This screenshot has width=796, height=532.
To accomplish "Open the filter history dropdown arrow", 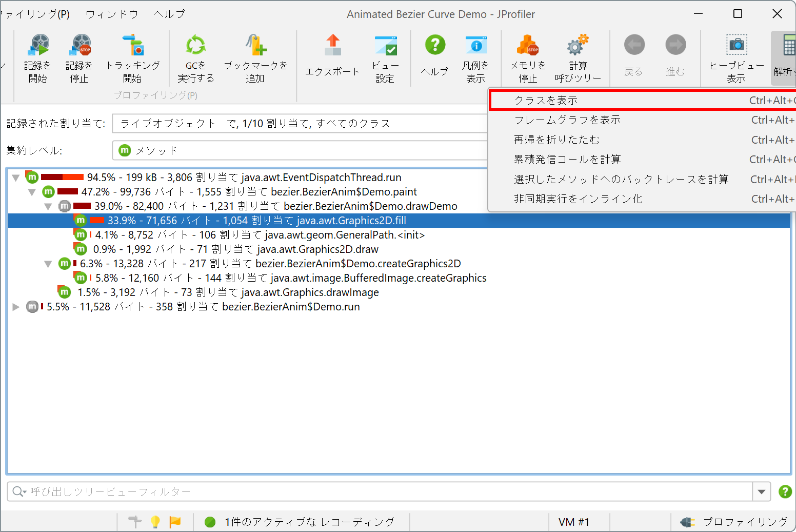I will (762, 491).
